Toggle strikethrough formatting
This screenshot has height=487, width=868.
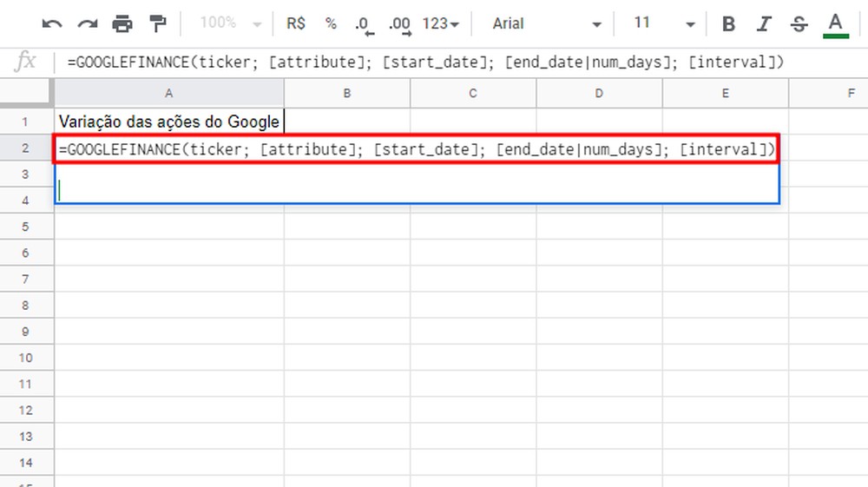(799, 23)
